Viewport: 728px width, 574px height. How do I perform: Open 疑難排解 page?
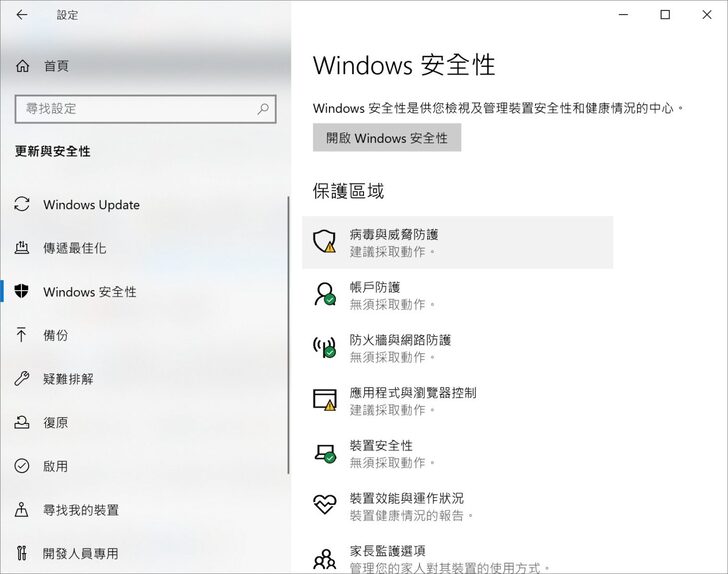(144, 379)
